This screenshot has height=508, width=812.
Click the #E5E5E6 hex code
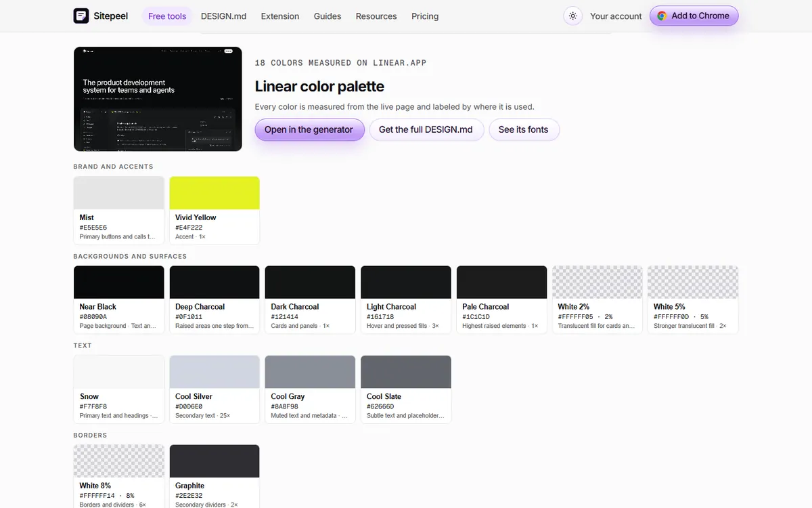tap(93, 228)
